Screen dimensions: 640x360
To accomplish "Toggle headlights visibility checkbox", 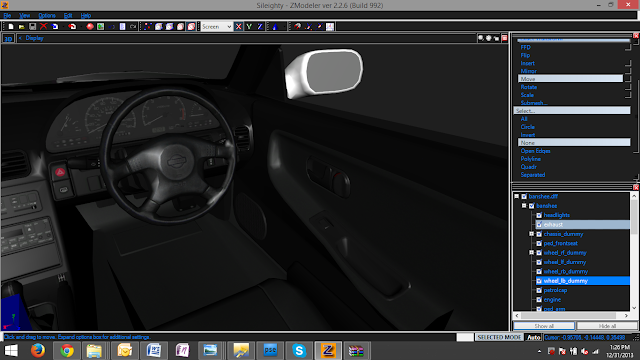I will coord(539,215).
